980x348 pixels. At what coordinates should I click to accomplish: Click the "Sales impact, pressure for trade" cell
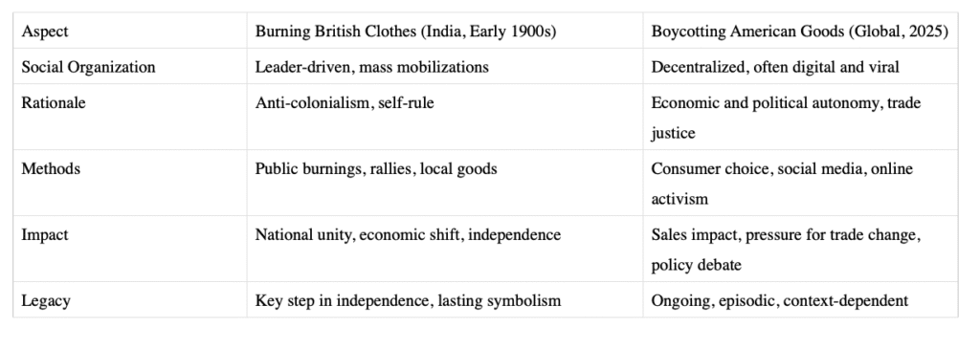point(800,250)
